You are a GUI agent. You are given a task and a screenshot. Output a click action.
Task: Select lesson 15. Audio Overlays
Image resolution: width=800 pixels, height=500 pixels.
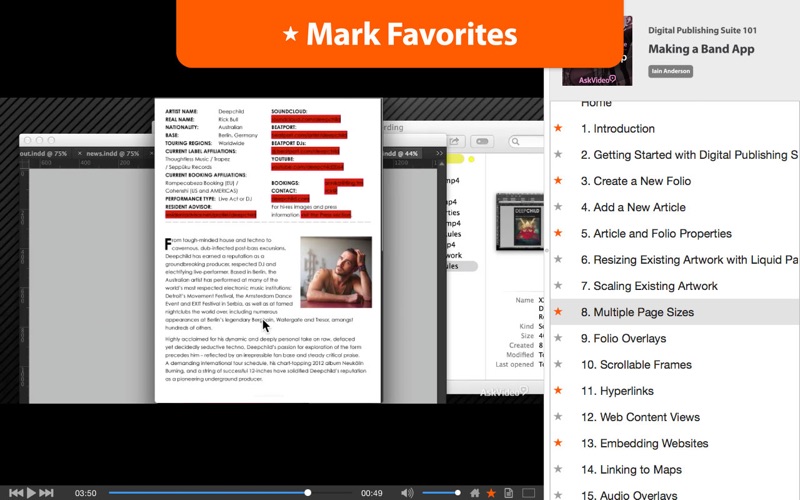click(629, 494)
